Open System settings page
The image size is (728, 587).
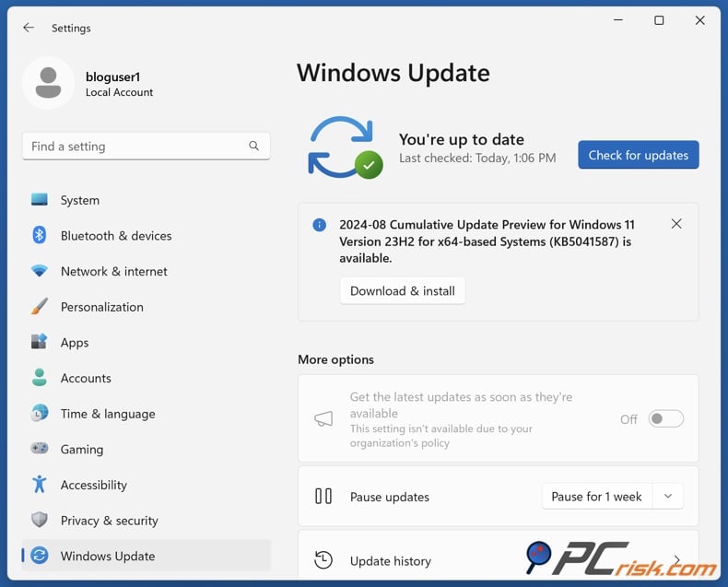147,200
